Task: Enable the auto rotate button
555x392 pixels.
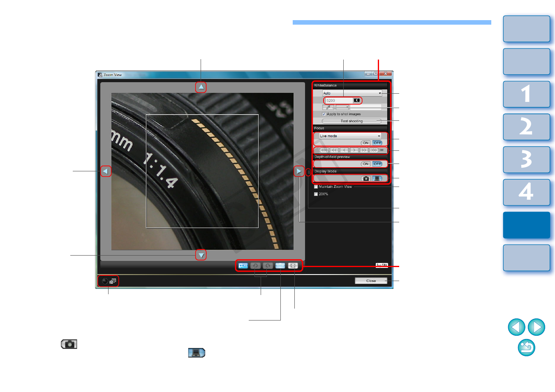Action: coord(243,266)
